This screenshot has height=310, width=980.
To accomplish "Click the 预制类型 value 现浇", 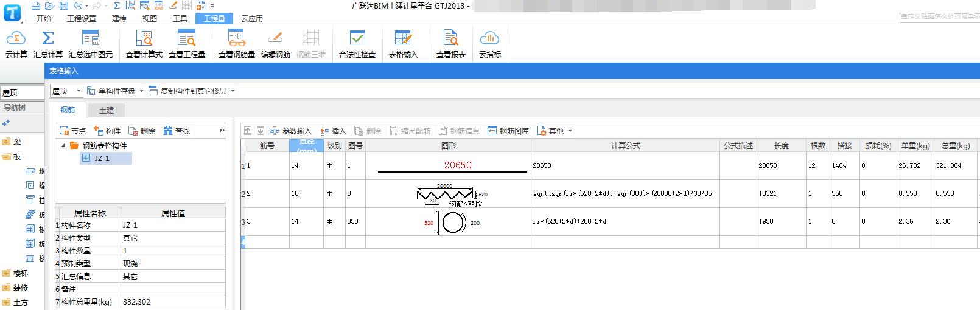I will (x=173, y=263).
